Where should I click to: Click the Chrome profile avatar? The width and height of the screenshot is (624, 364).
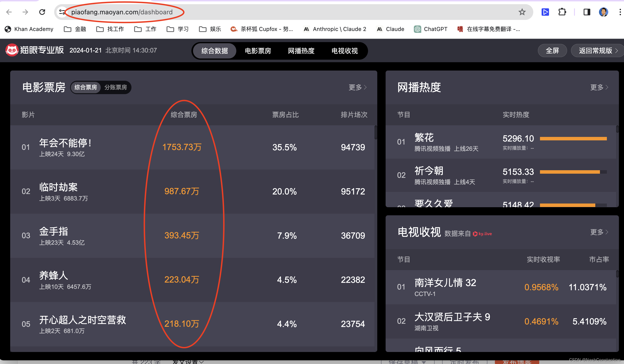pos(603,12)
